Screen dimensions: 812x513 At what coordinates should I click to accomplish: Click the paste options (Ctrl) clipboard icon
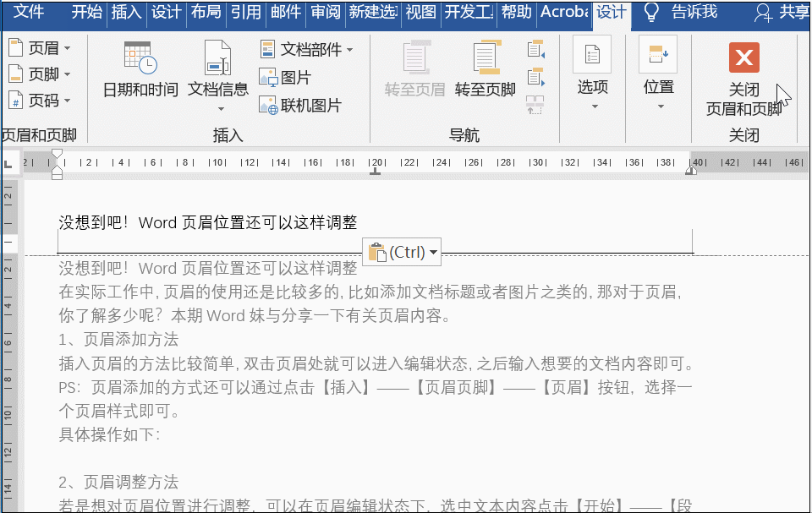pos(377,252)
